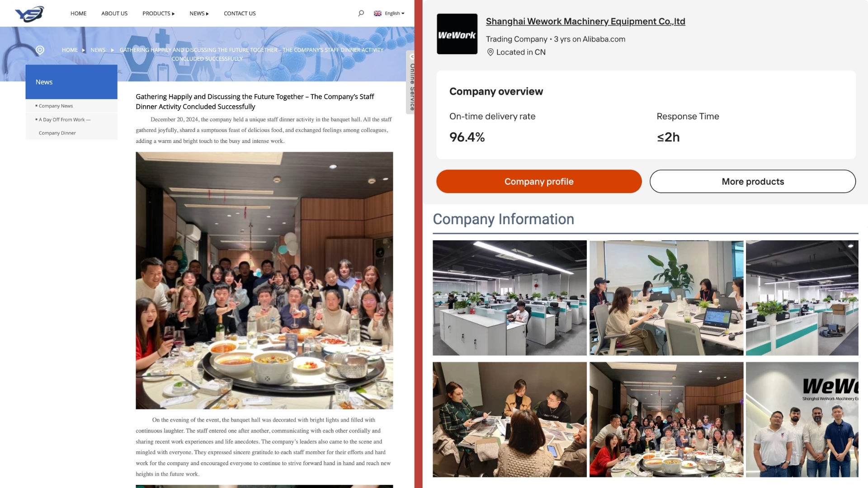Open the search magnifier icon
This screenshot has height=488, width=868.
point(361,13)
